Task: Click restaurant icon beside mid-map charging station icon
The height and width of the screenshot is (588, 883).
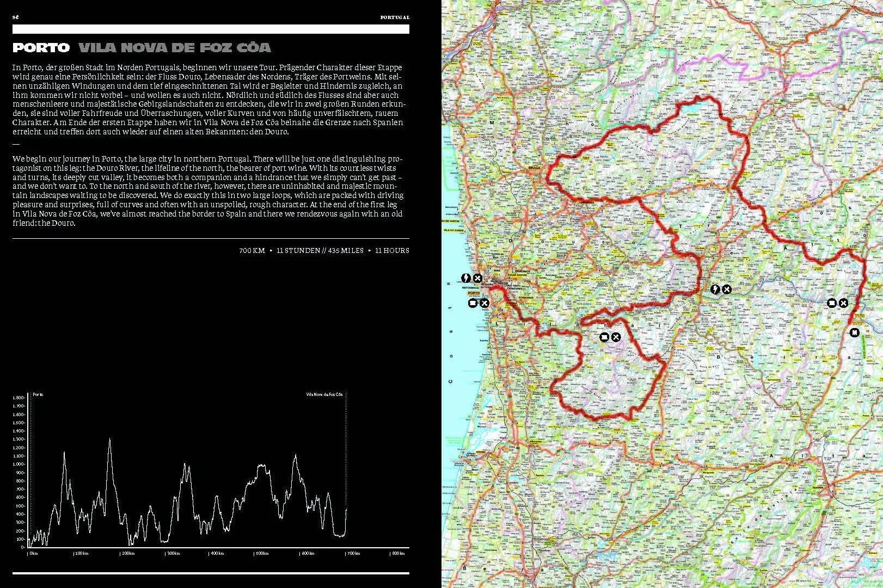Action: 727,289
